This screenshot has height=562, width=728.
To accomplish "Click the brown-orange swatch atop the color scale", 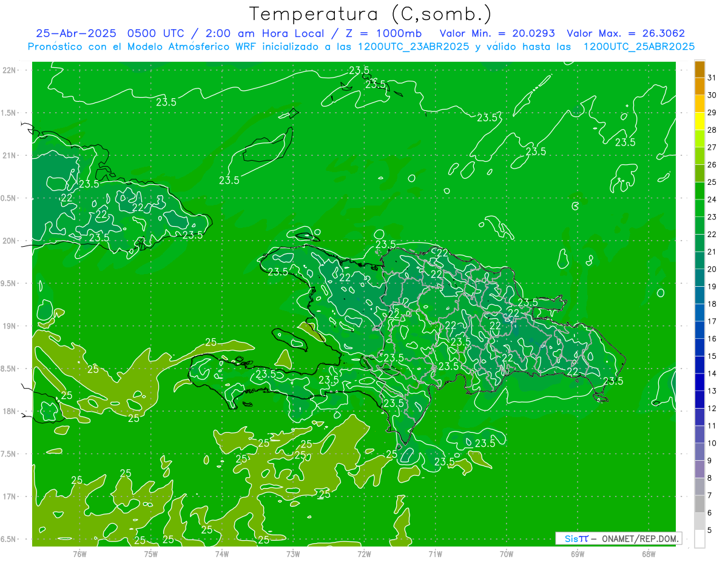I will [x=699, y=69].
